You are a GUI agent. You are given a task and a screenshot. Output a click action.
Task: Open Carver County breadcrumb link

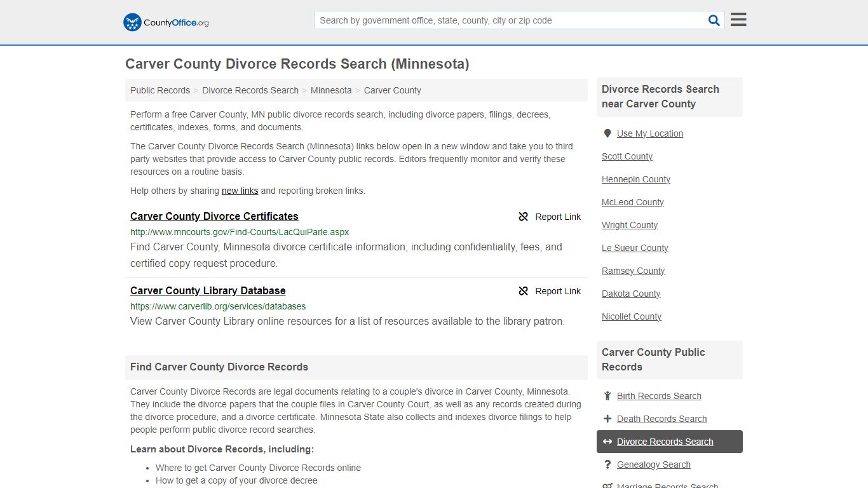pyautogui.click(x=392, y=90)
